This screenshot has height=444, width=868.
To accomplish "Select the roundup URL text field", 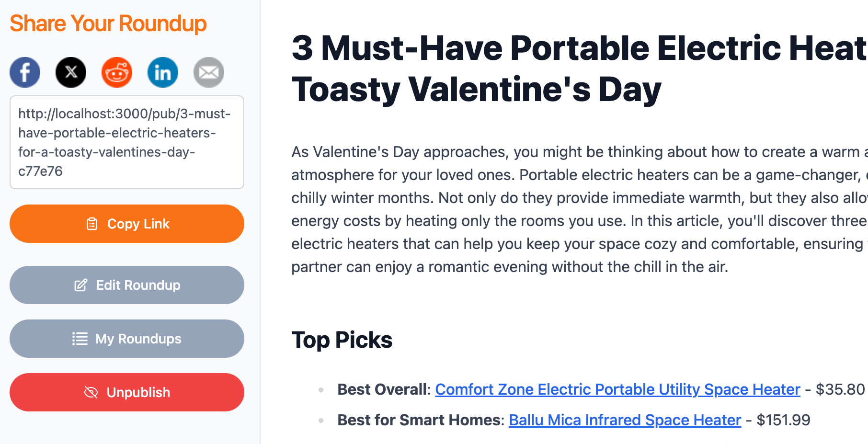I will 126,142.
